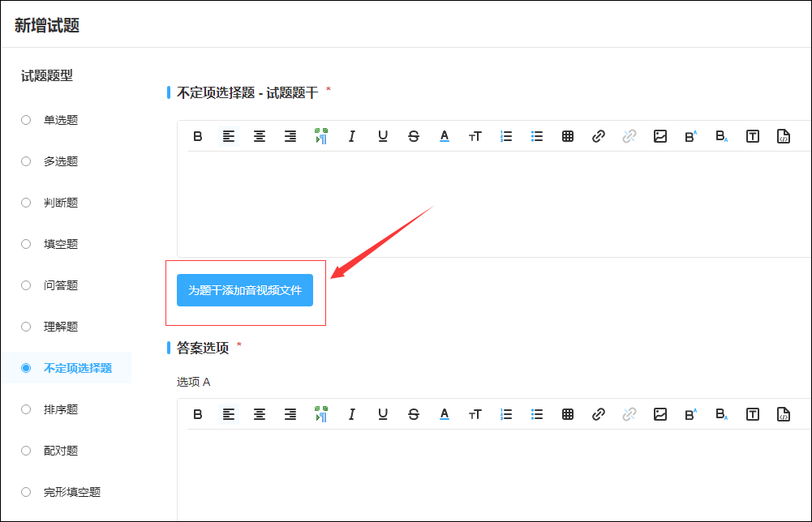Viewport: 812px width, 522px height.
Task: Open the font color picker in stem toolbar
Action: [x=444, y=135]
